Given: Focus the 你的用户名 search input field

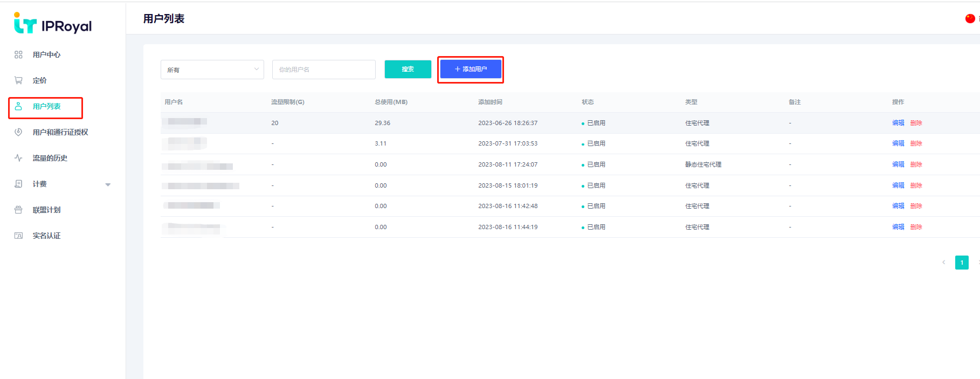Looking at the screenshot, I should [323, 70].
